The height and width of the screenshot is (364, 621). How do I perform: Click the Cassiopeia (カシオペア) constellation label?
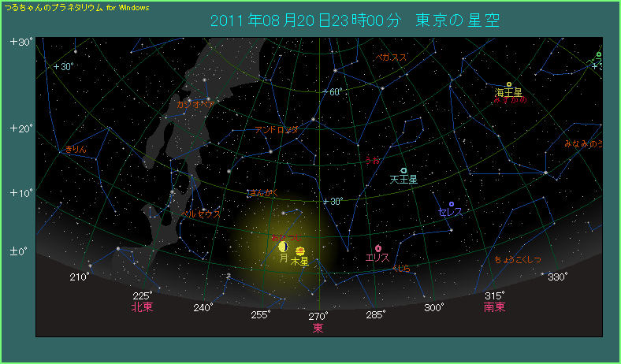[x=195, y=104]
